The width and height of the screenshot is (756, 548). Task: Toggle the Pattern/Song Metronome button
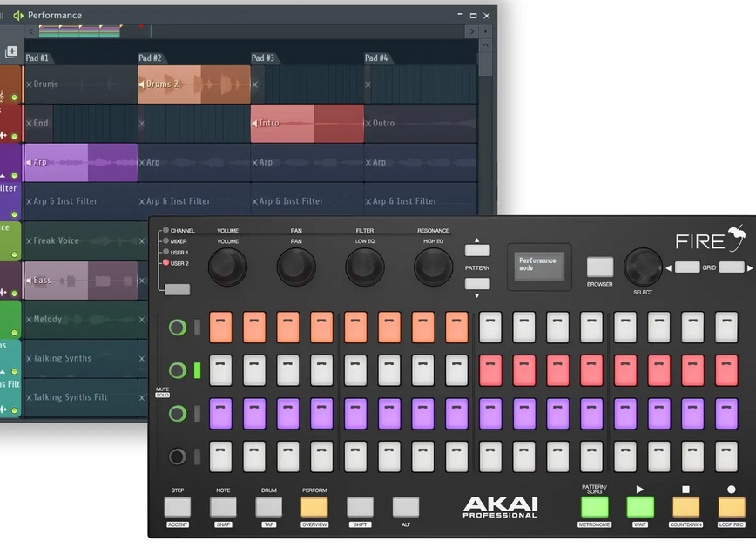pos(595,507)
